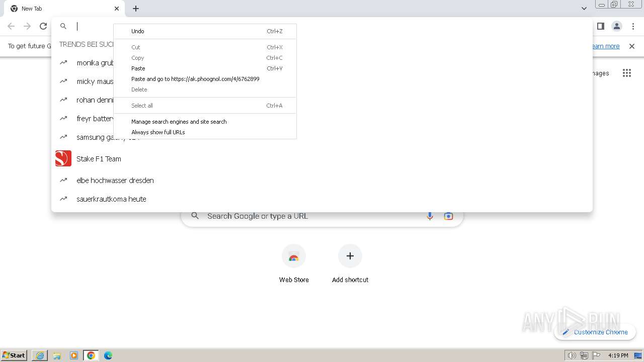The height and width of the screenshot is (362, 644).
Task: Click the Search Google or type a URL box
Action: (x=322, y=216)
